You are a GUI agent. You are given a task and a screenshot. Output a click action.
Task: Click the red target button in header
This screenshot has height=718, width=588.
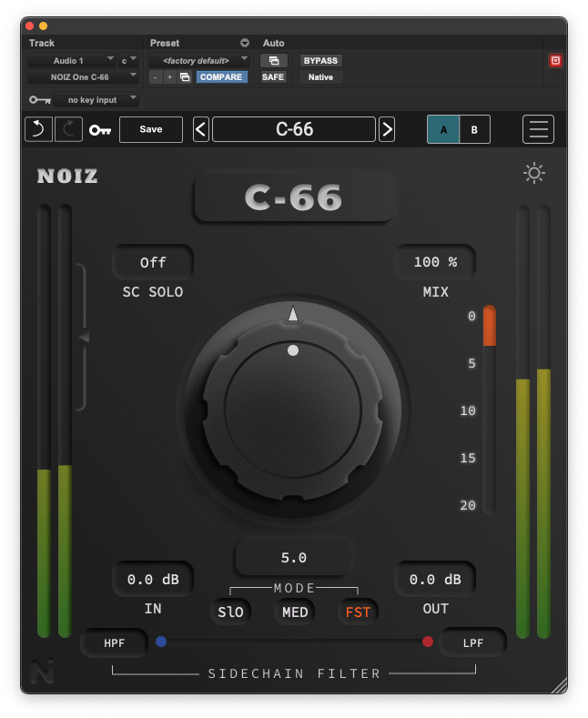(555, 61)
